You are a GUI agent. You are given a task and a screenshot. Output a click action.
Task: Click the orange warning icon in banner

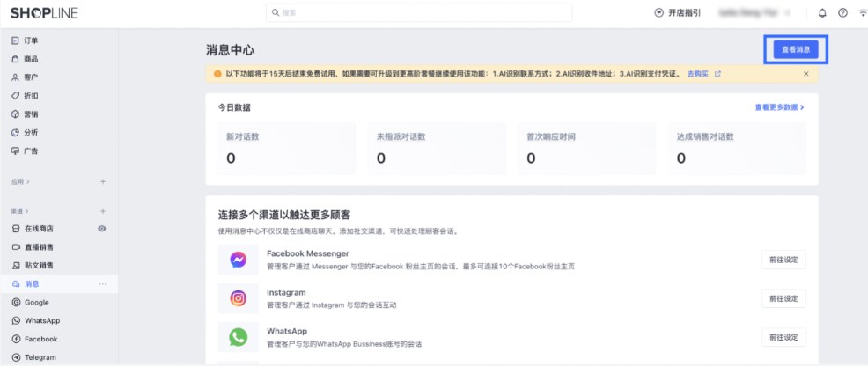pyautogui.click(x=217, y=74)
